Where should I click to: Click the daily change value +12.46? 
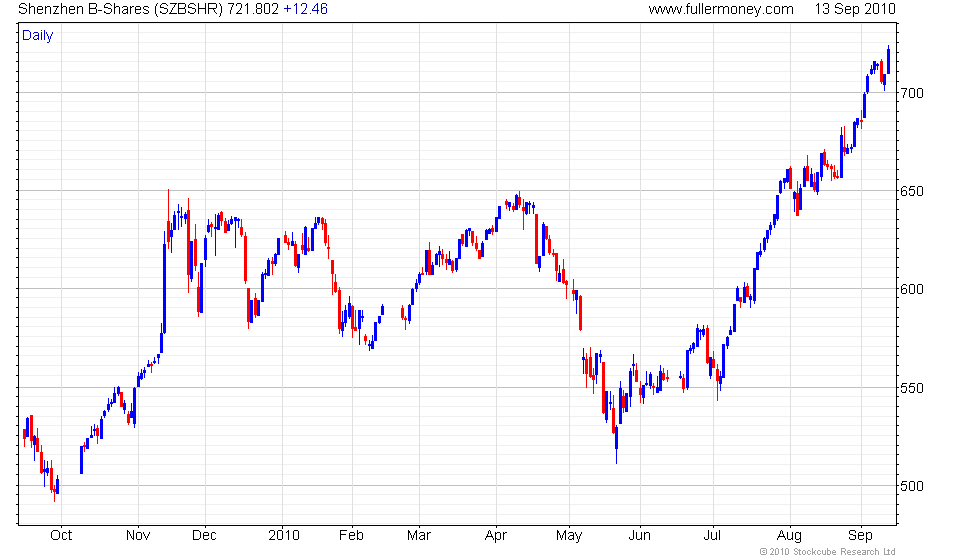pos(306,9)
